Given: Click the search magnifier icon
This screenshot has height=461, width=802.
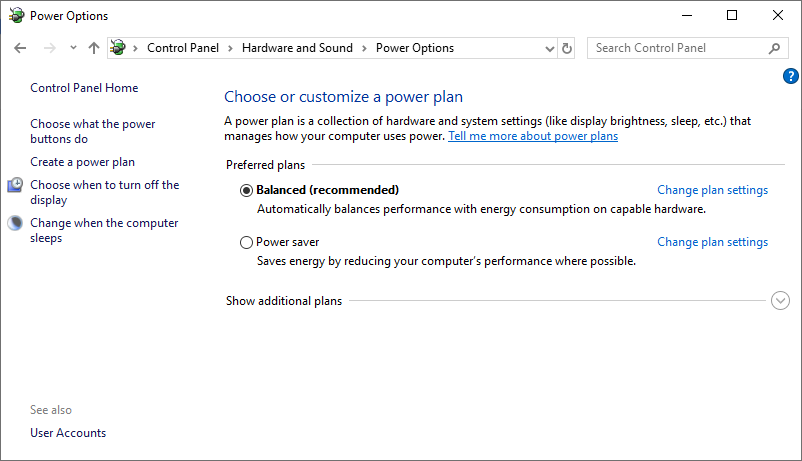Looking at the screenshot, I should [x=774, y=48].
